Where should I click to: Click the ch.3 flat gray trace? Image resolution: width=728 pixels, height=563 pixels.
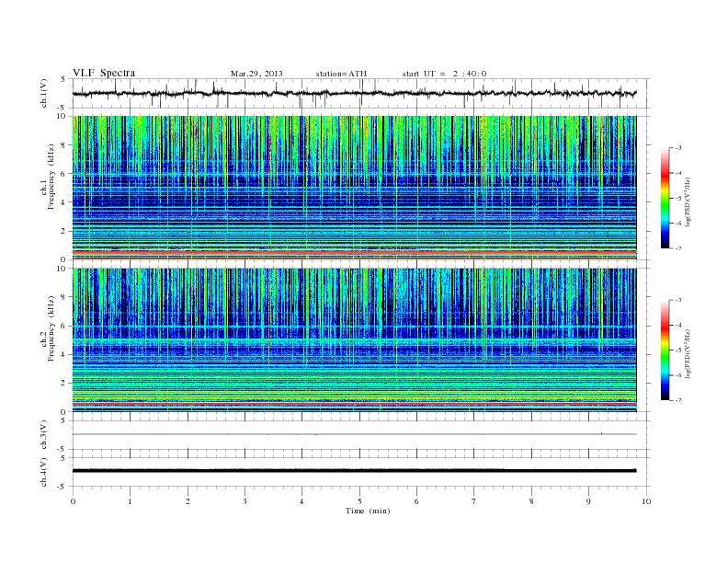(x=355, y=434)
